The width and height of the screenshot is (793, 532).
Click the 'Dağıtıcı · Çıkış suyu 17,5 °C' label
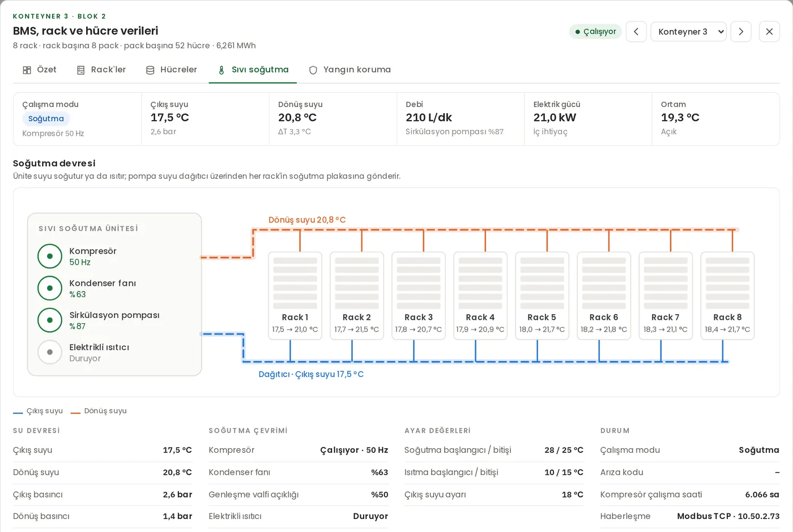click(x=311, y=374)
